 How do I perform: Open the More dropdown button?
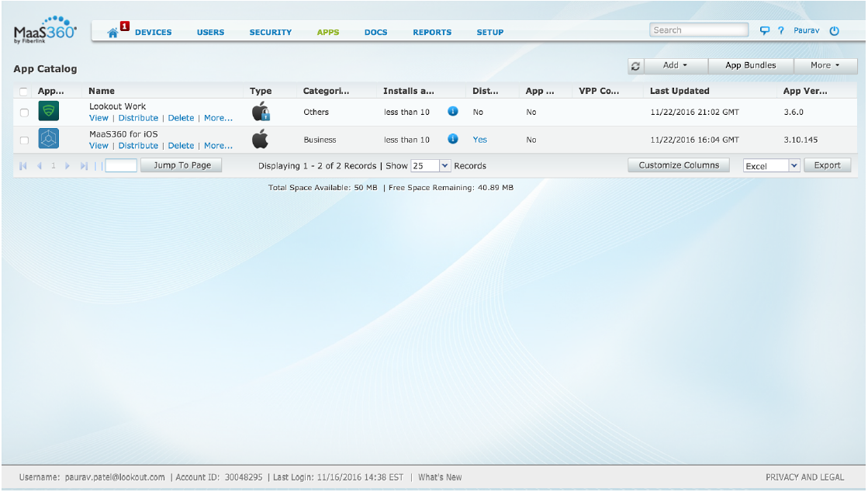[x=825, y=65]
